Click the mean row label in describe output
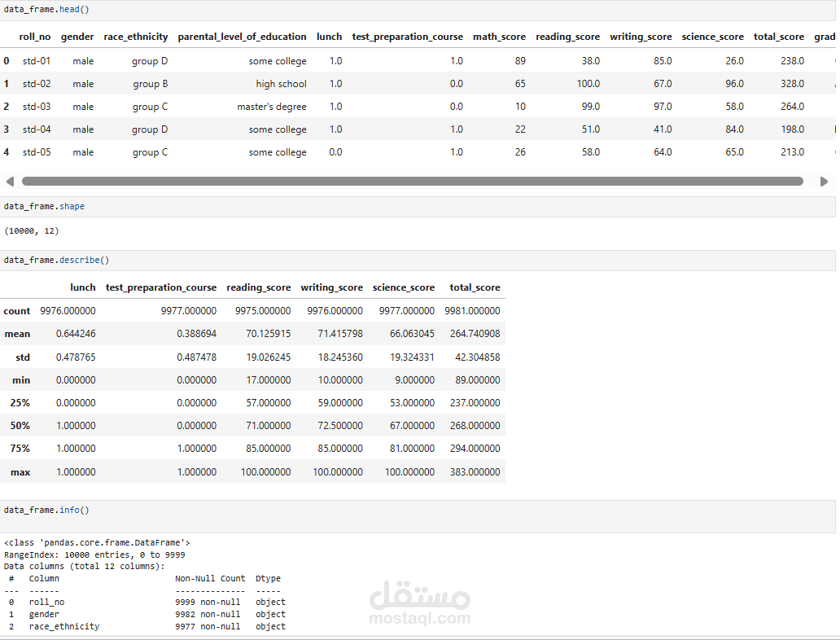Screen dimensions: 840x640 (x=17, y=334)
